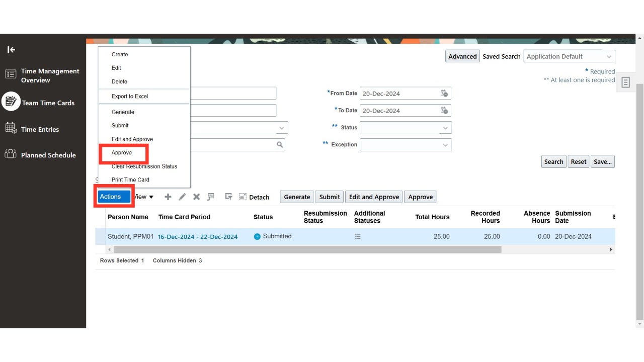The width and height of the screenshot is (644, 362).
Task: Collapse the left navigation sidebar
Action: 11,49
